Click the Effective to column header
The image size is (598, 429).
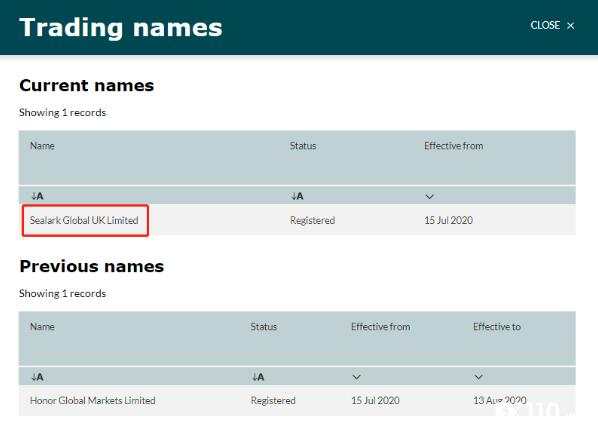pos(497,327)
